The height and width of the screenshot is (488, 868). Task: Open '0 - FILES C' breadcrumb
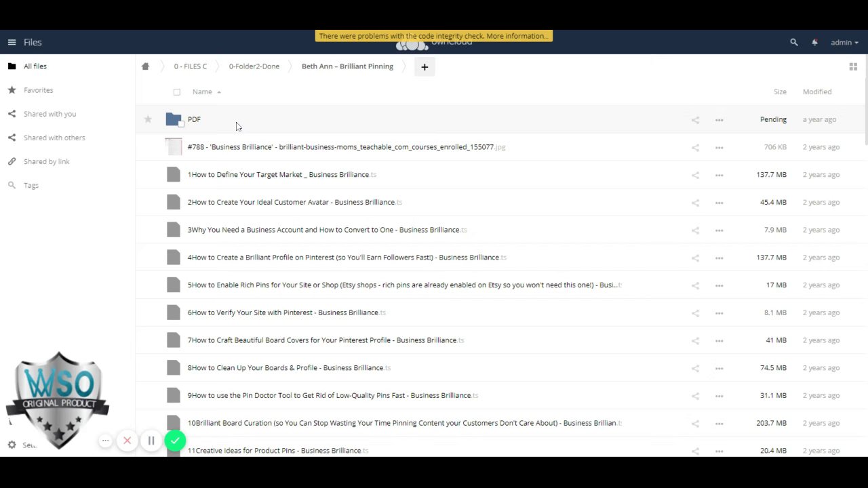click(x=191, y=66)
